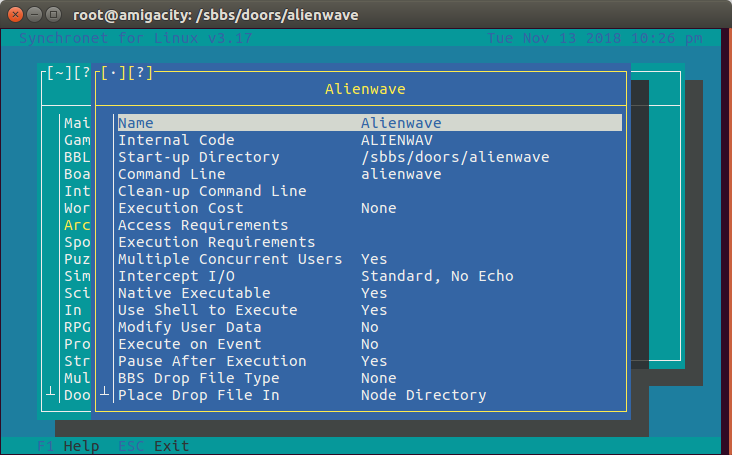Select the RPG entry in background list
Image resolution: width=732 pixels, height=455 pixels.
pos(77,327)
